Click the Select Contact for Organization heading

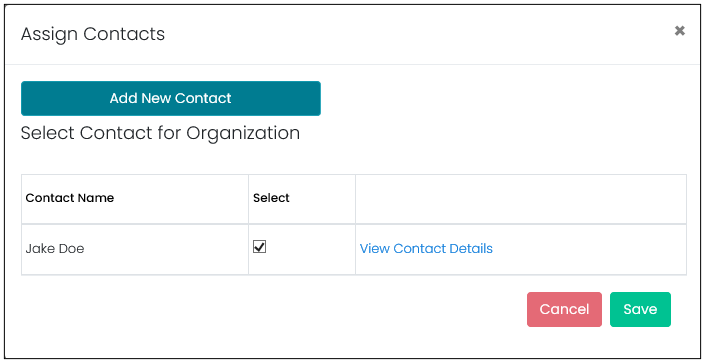click(160, 133)
